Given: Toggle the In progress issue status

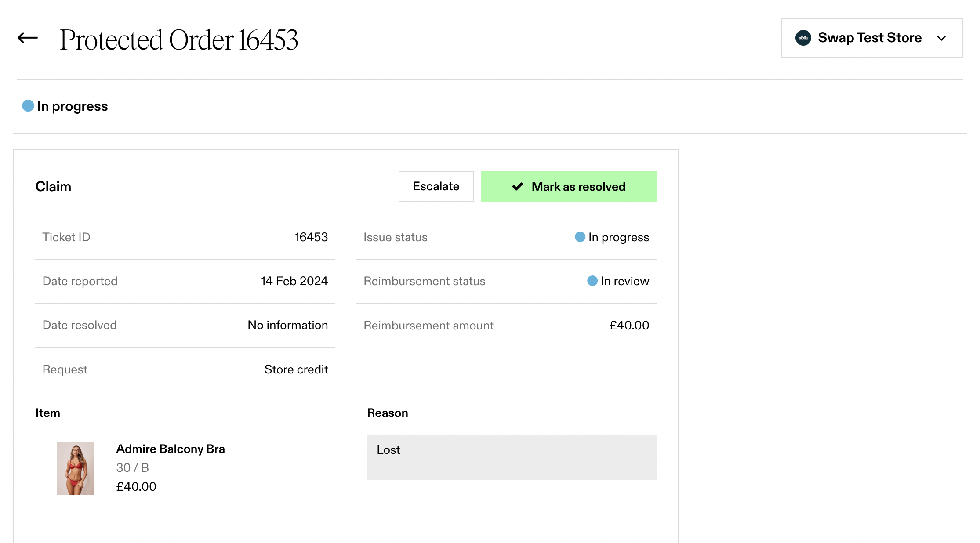Looking at the screenshot, I should [611, 237].
